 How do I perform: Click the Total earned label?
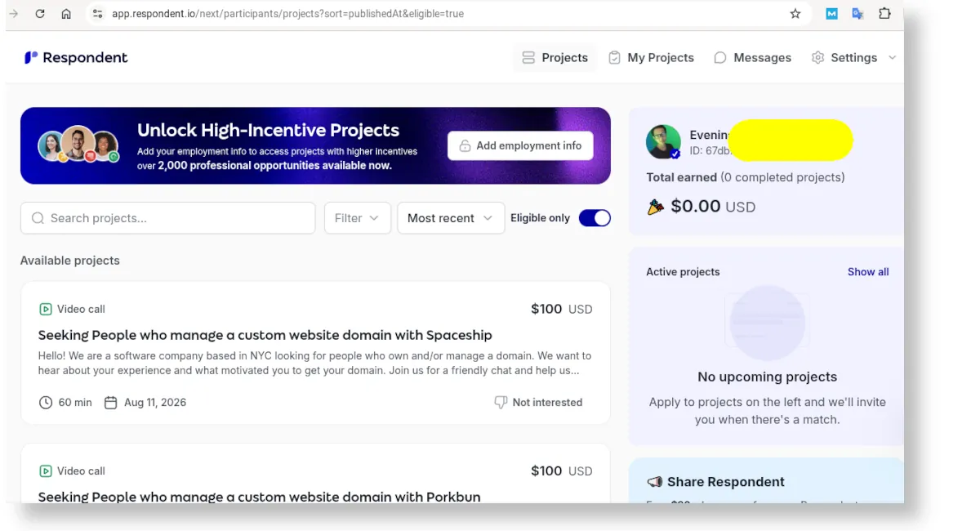point(681,177)
